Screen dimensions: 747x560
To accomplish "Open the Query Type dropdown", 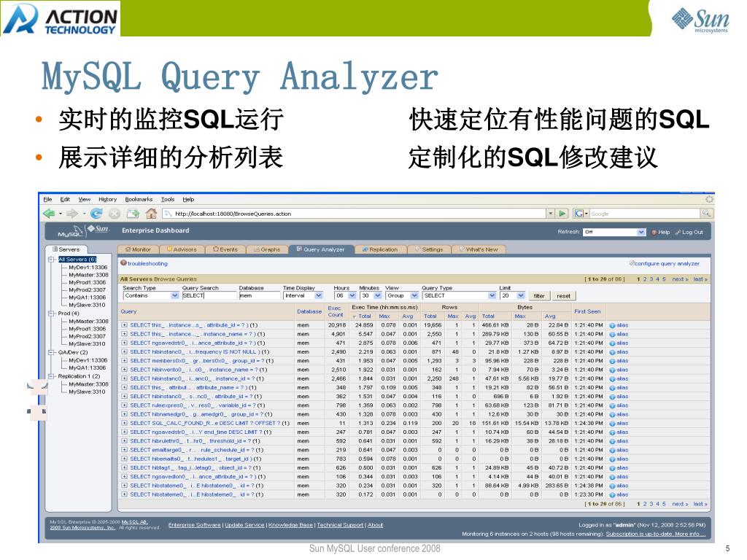I will point(460,296).
